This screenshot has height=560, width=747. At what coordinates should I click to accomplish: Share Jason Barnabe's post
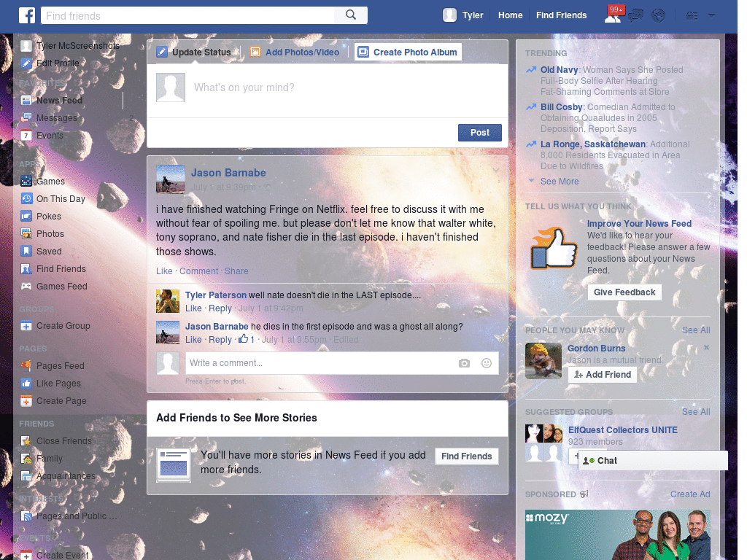236,271
